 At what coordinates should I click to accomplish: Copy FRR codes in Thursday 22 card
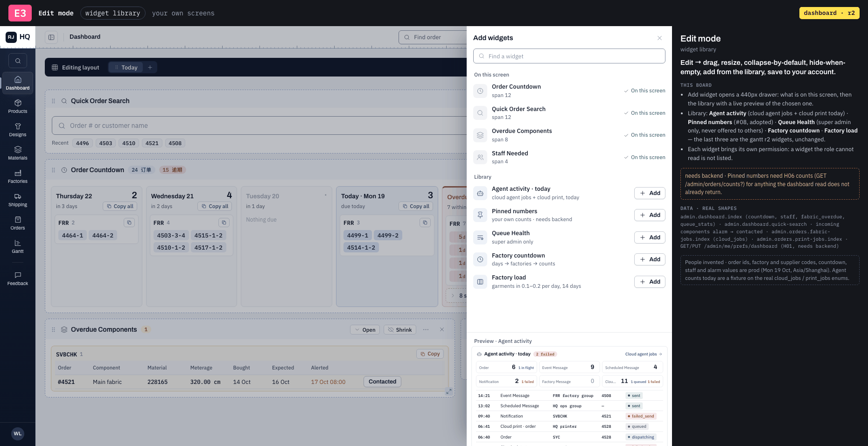pyautogui.click(x=129, y=223)
